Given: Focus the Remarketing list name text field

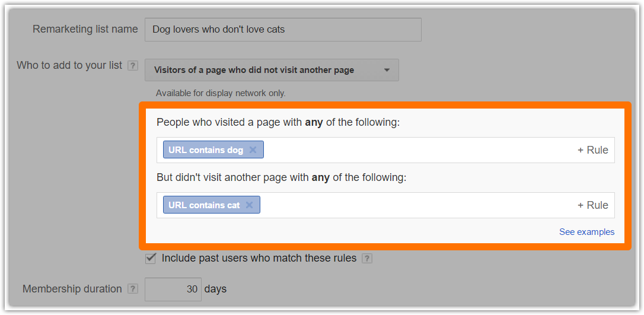Looking at the screenshot, I should [x=283, y=30].
